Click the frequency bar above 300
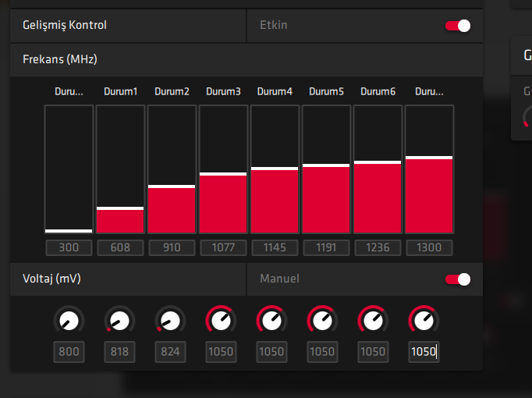Screen dimensions: 532x398 pyautogui.click(x=69, y=169)
